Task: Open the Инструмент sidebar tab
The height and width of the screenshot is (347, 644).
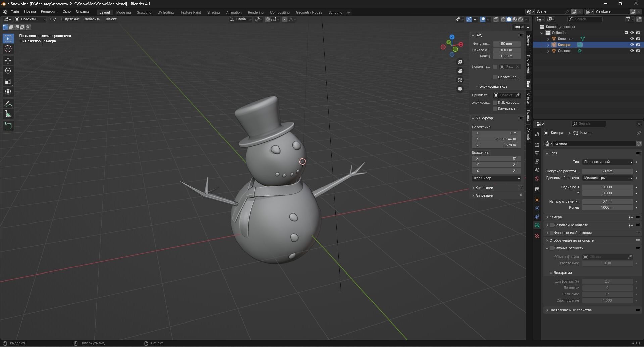Action: [528, 65]
